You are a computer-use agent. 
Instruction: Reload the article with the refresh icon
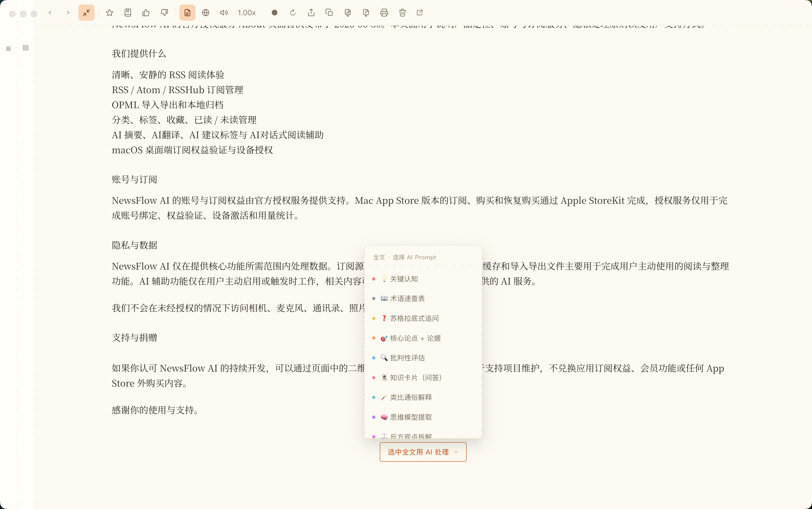[x=293, y=13]
